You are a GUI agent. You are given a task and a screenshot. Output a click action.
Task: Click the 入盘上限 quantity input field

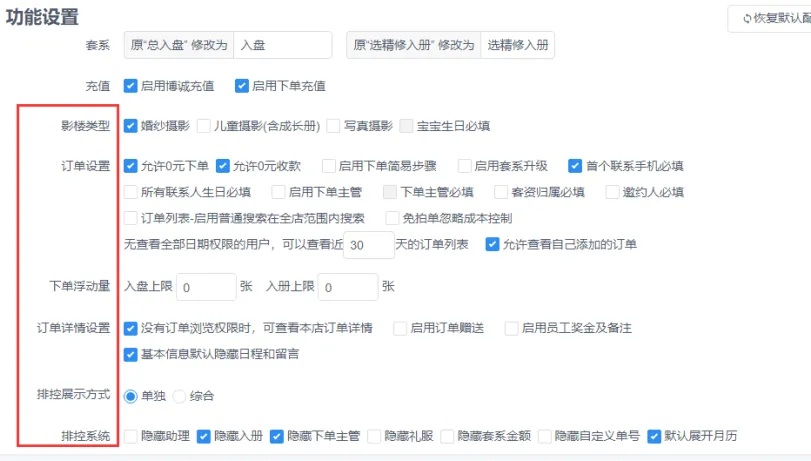206,287
